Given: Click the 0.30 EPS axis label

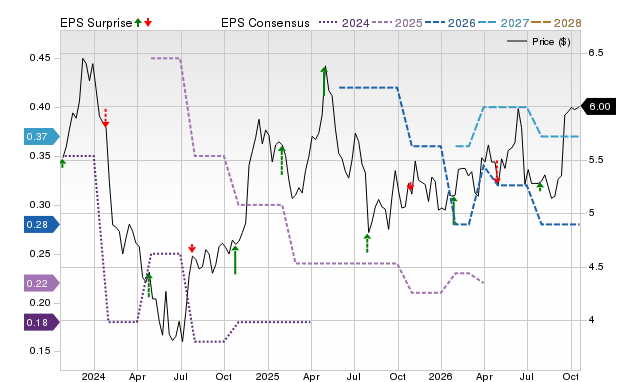Looking at the screenshot, I should [40, 205].
